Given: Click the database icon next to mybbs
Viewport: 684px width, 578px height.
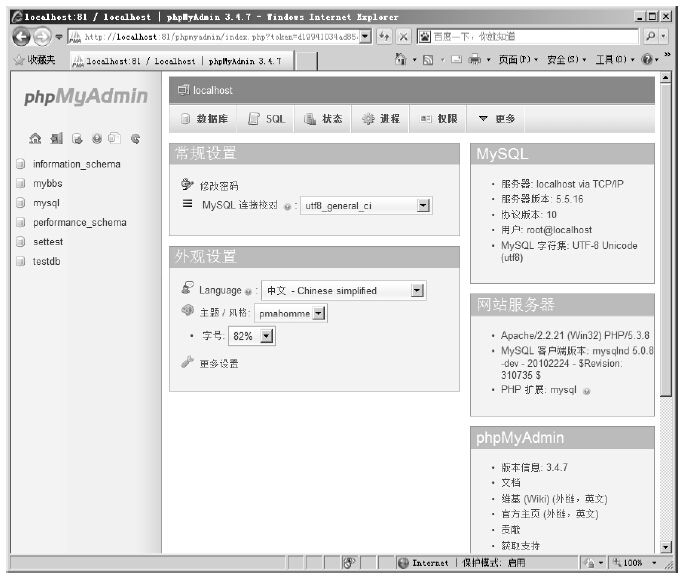Looking at the screenshot, I should [21, 183].
